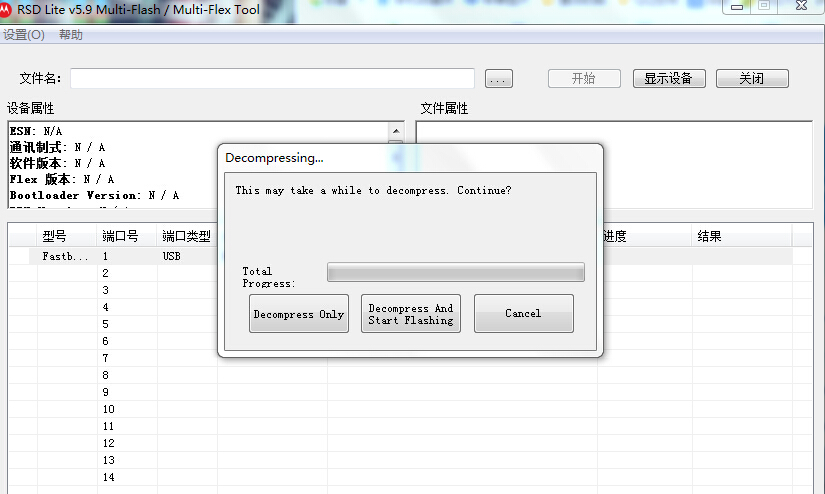
Task: Choose Decompress And Start Flashing
Action: [410, 314]
